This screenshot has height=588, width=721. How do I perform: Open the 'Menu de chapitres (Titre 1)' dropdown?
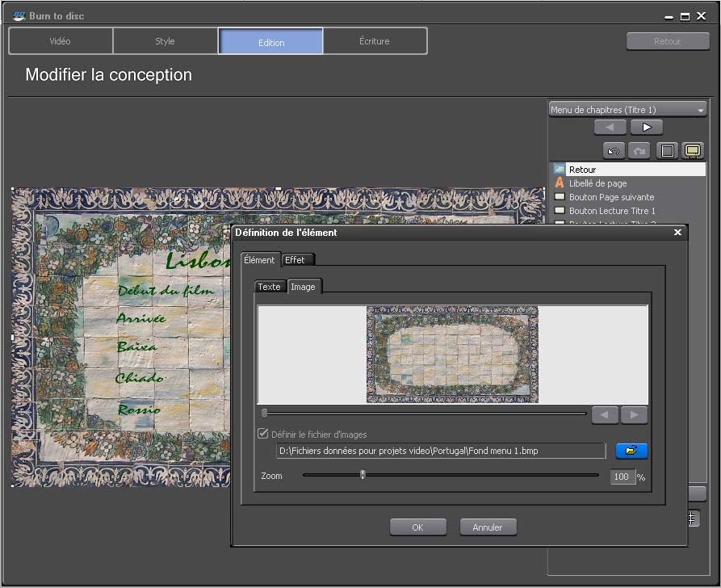[627, 109]
